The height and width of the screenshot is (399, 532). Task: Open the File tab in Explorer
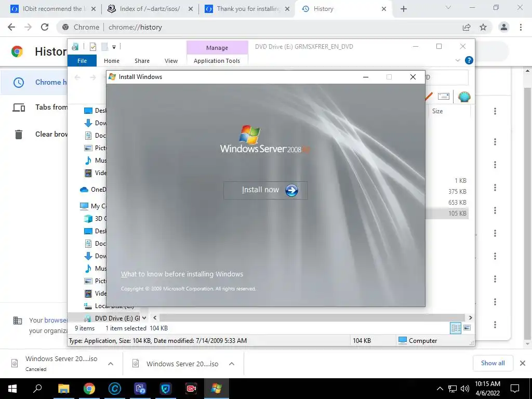(82, 61)
